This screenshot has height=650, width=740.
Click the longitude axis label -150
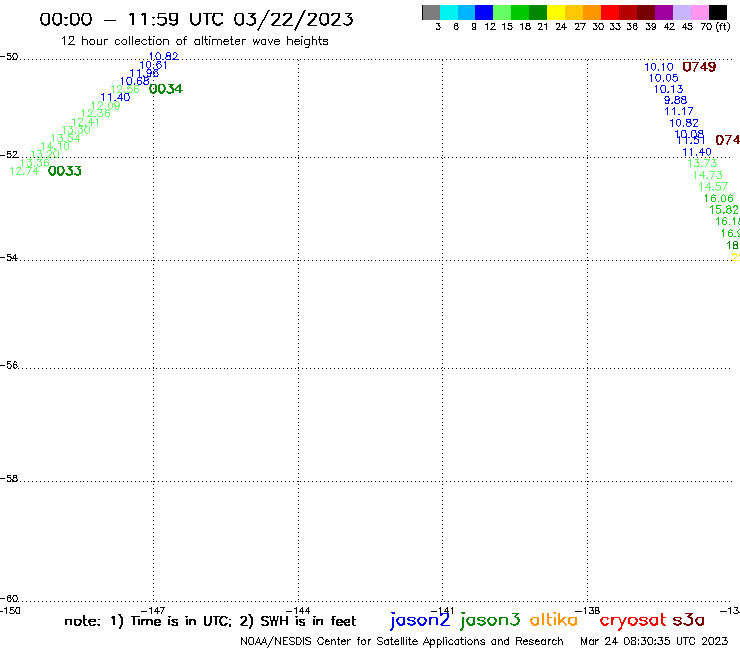point(10,611)
